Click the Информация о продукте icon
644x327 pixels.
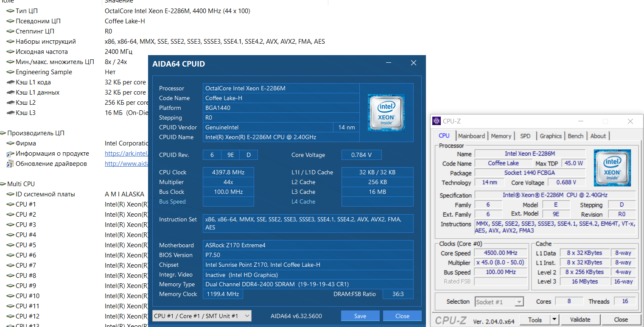pyautogui.click(x=10, y=154)
